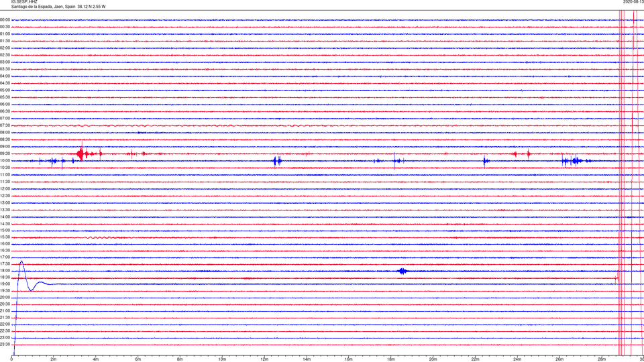Click the 18m tick label on the axis
The height and width of the screenshot is (362, 644).
pos(390,359)
